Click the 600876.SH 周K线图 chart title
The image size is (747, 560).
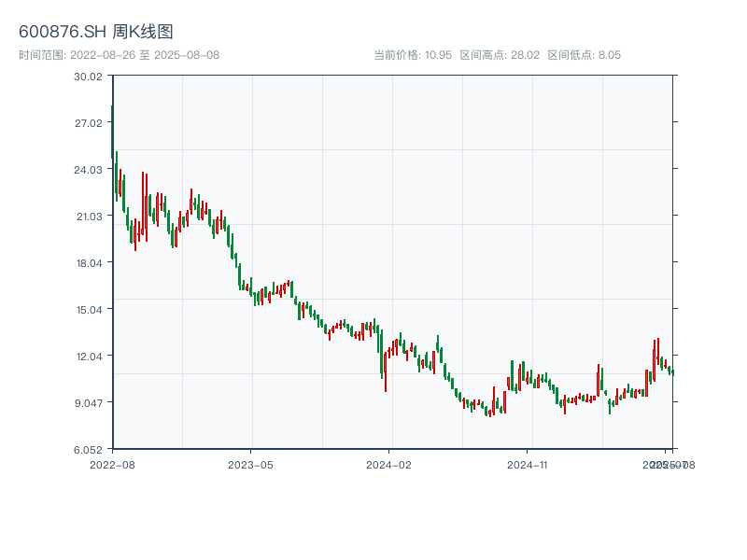[x=96, y=33]
